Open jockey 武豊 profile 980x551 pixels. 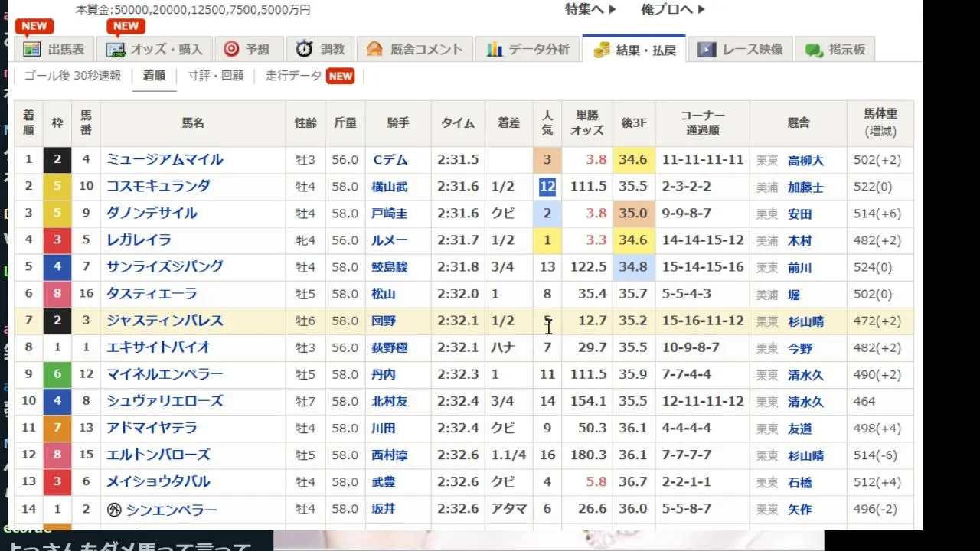tap(384, 482)
